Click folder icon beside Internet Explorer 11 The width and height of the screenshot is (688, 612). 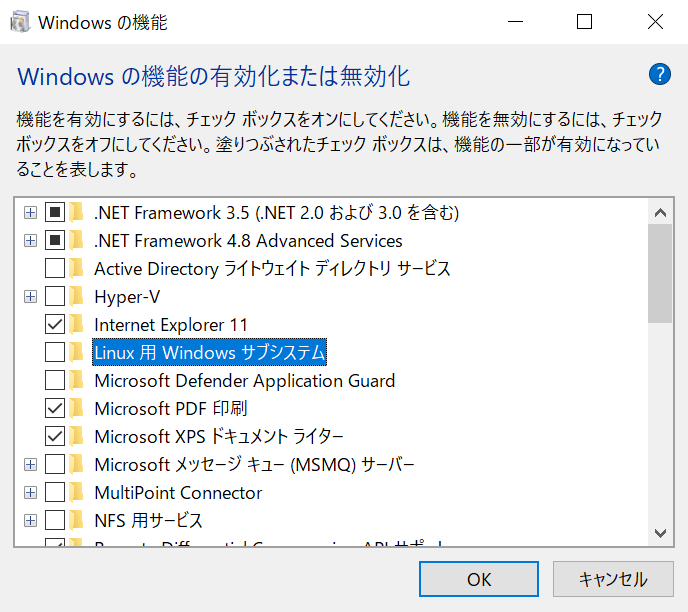[76, 325]
